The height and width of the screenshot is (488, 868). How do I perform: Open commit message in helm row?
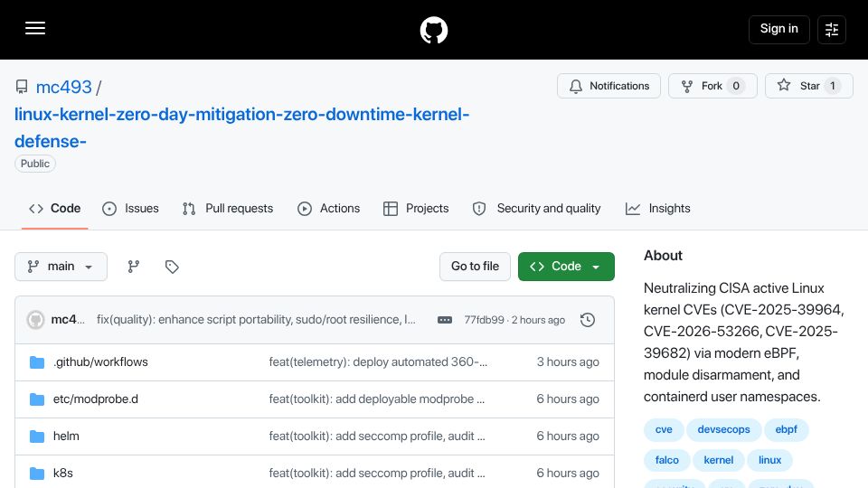pos(377,436)
